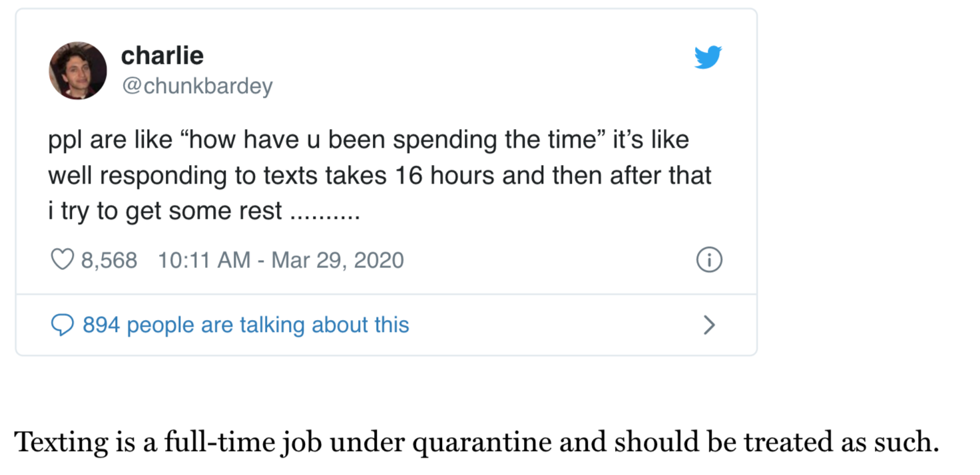Image resolution: width=980 pixels, height=475 pixels.
Task: Click the 8,568 likes count
Action: click(x=109, y=259)
